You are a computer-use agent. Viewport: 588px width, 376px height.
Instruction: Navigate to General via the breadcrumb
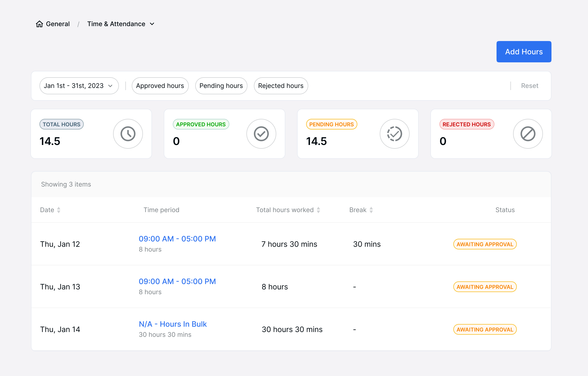coord(57,24)
